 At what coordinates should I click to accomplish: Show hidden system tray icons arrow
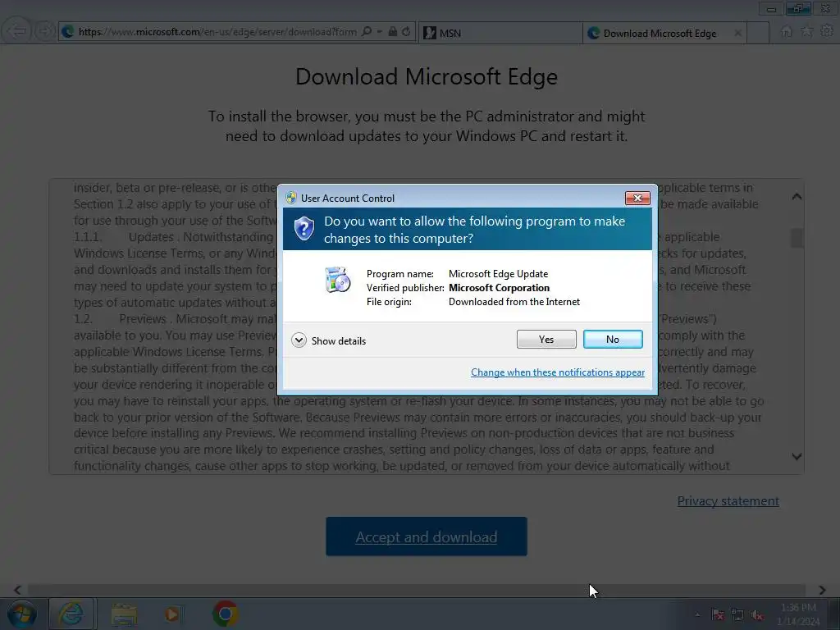click(x=697, y=615)
